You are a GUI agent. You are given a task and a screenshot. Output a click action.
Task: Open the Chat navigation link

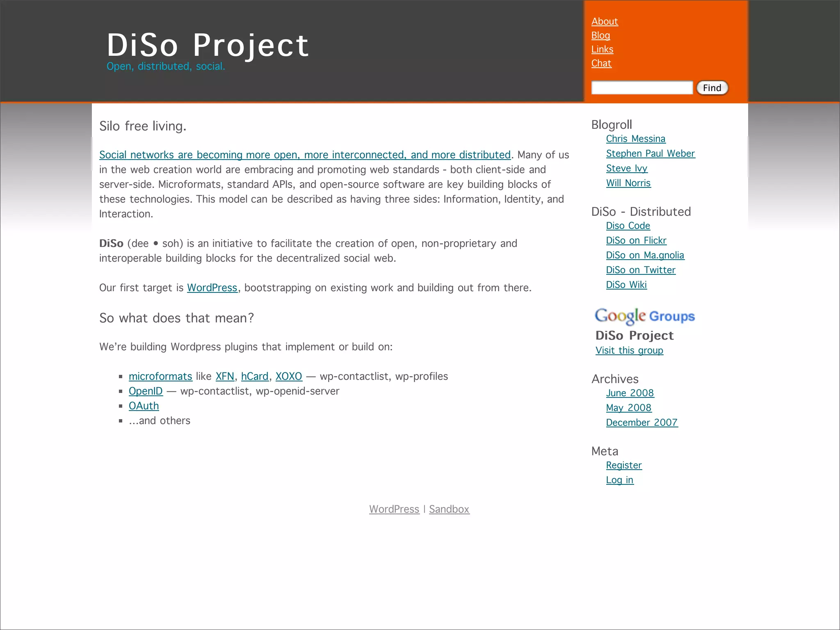pyautogui.click(x=601, y=63)
